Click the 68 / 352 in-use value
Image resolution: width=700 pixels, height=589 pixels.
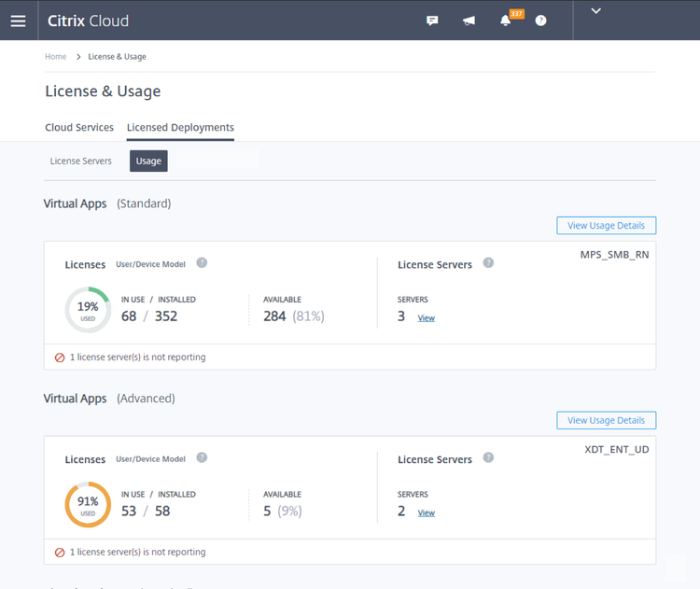(149, 316)
